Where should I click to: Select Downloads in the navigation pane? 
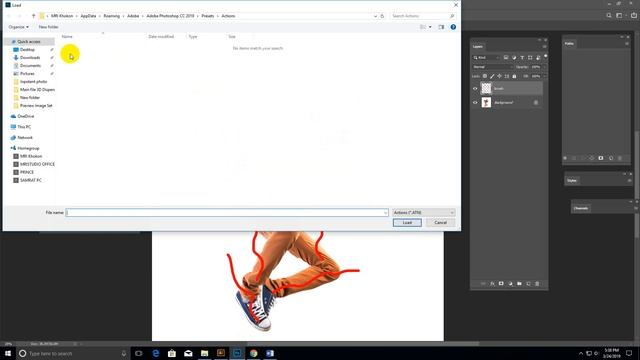(30, 58)
